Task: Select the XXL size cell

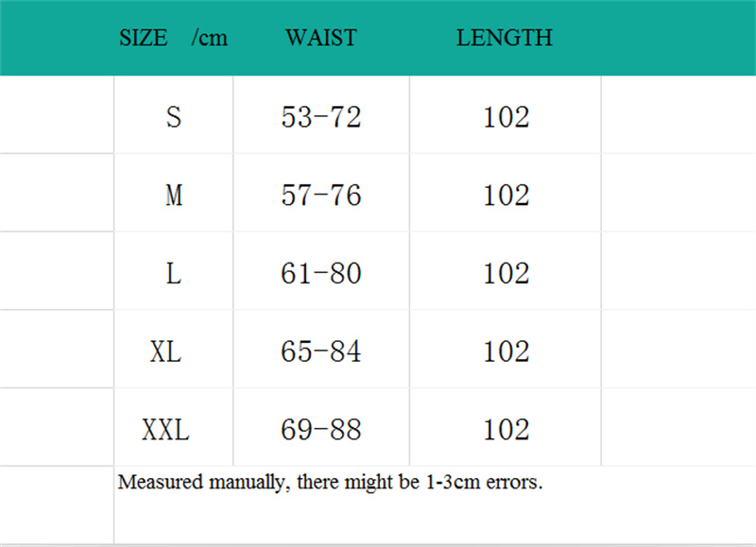Action: coord(165,431)
